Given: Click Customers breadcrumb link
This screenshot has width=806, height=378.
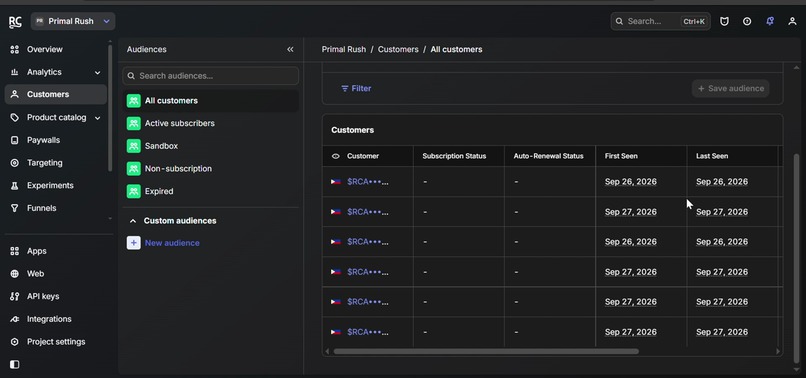Looking at the screenshot, I should [398, 49].
